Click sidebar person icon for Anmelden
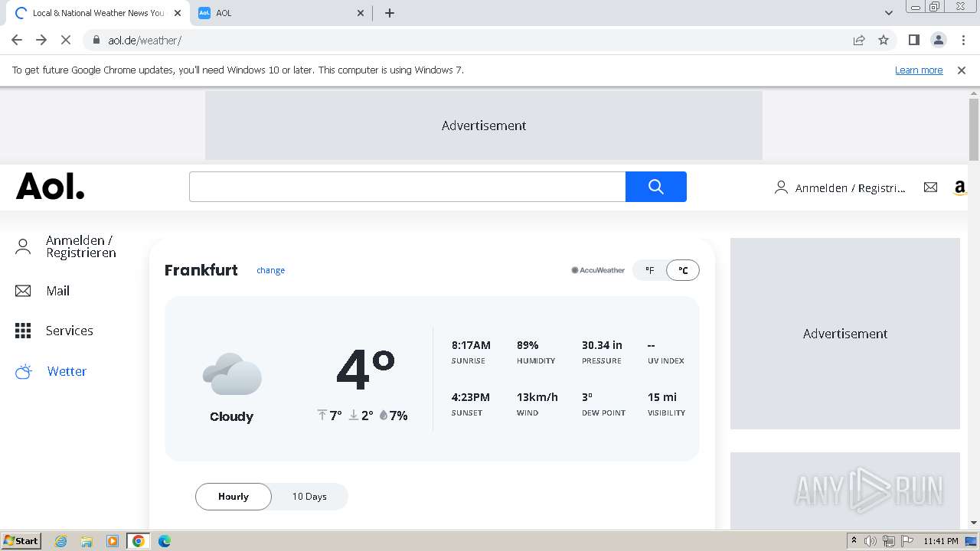This screenshot has width=980, height=551. pos(23,246)
